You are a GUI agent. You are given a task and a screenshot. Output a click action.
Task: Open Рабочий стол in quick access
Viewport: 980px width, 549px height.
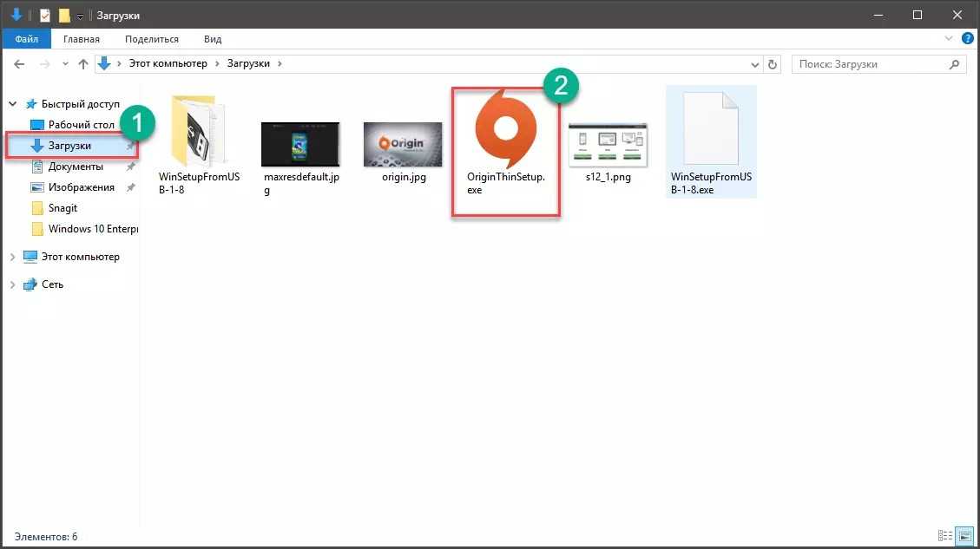point(82,124)
